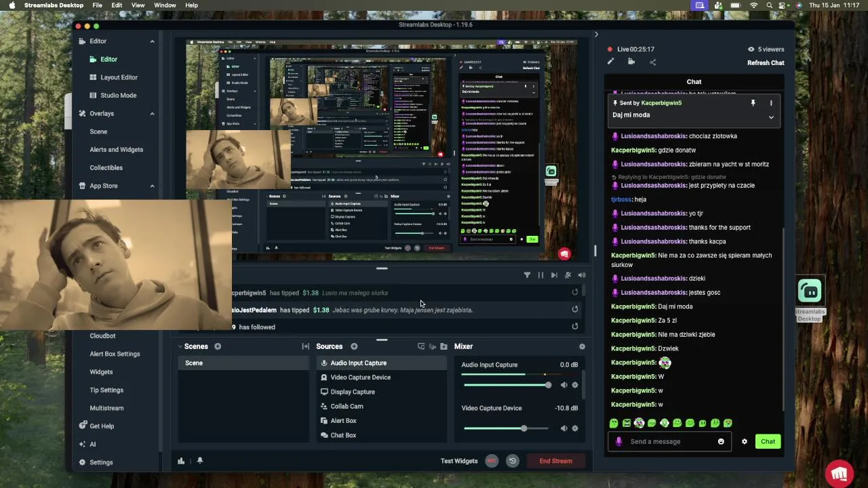Mute Video Capture Device in Mixer

click(564, 428)
